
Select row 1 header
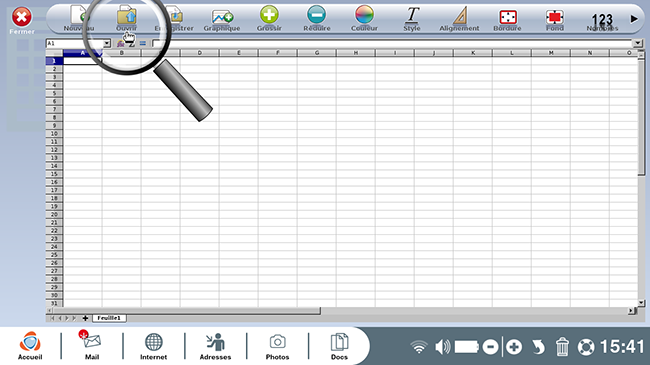coord(54,61)
